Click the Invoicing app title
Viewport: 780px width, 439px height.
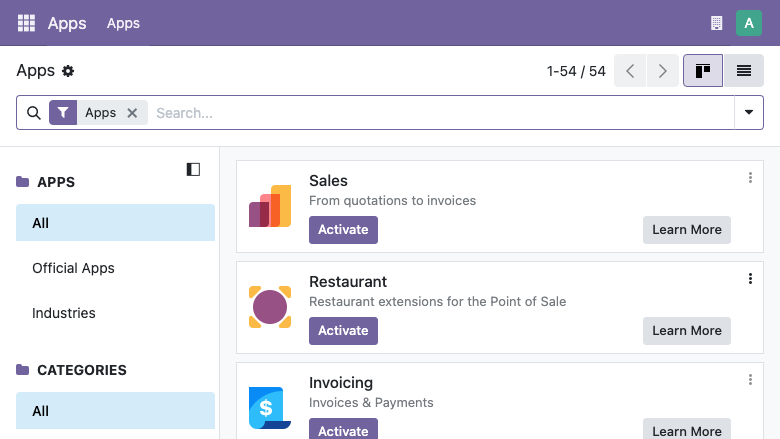(x=341, y=383)
